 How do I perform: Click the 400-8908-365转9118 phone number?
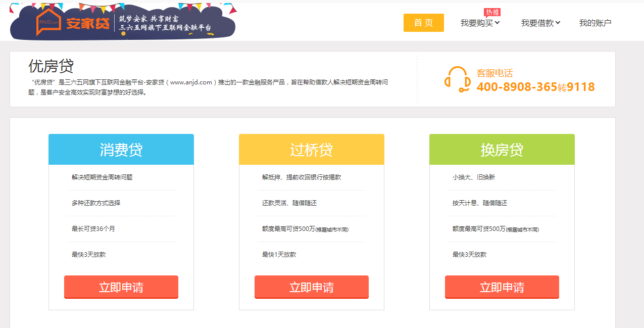click(535, 87)
